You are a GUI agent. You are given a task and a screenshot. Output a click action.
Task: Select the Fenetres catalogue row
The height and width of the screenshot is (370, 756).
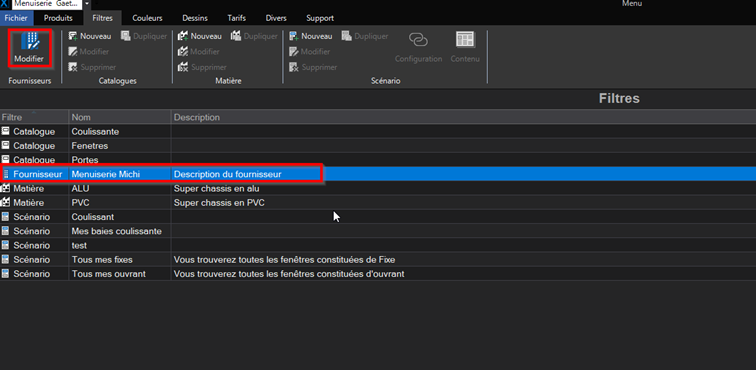[x=378, y=146]
